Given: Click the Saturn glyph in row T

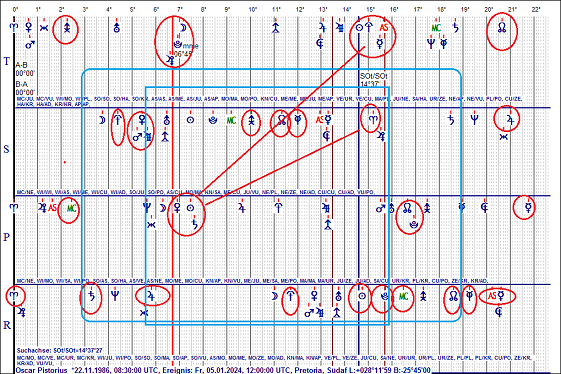Looking at the screenshot, I should click(455, 28).
